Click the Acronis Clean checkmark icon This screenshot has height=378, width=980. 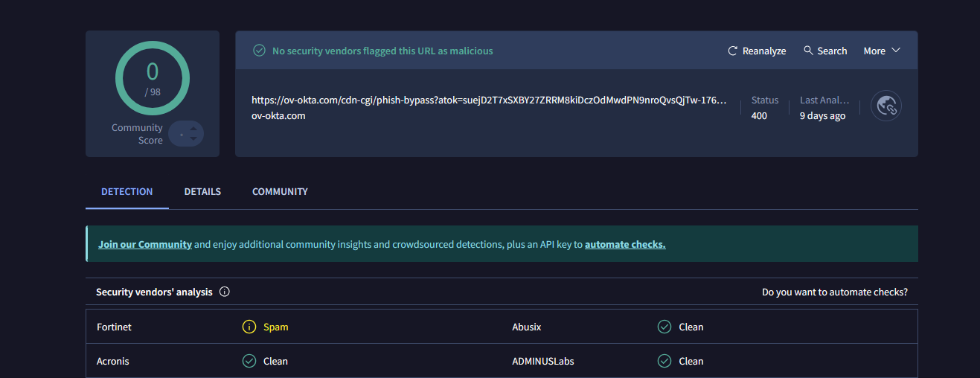click(x=249, y=361)
